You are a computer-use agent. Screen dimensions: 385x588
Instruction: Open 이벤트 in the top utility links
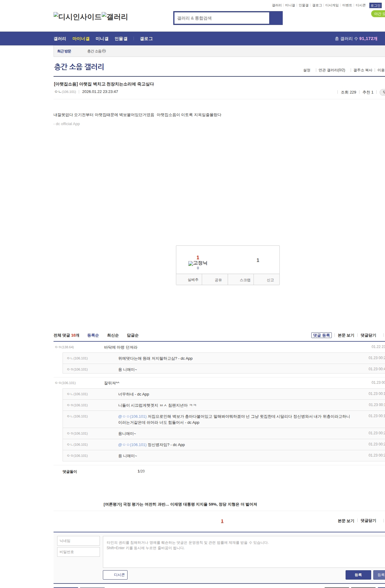[x=347, y=5]
